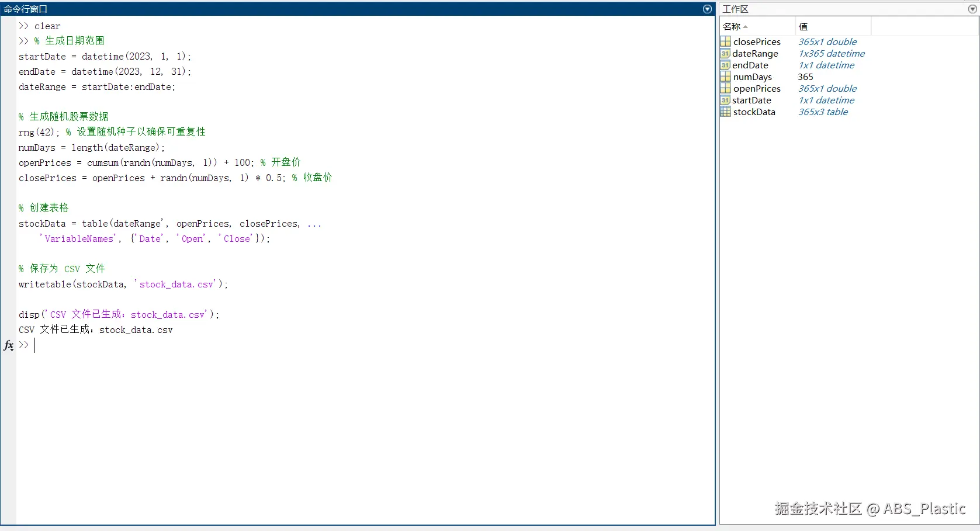Click the stockData variable name

[x=754, y=112]
